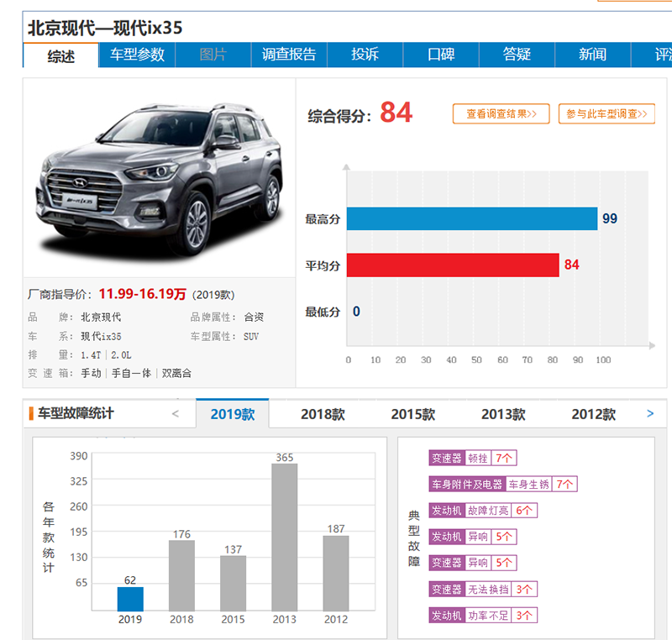Go to the 调查报告 tab
672x640 pixels.
289,55
